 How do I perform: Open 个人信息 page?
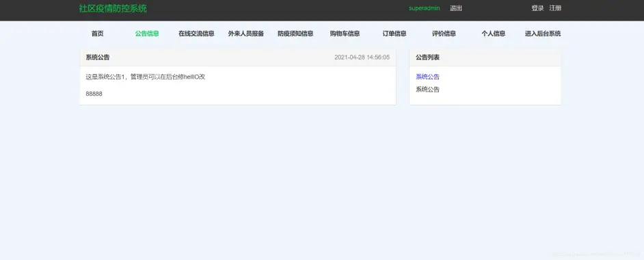tap(494, 34)
